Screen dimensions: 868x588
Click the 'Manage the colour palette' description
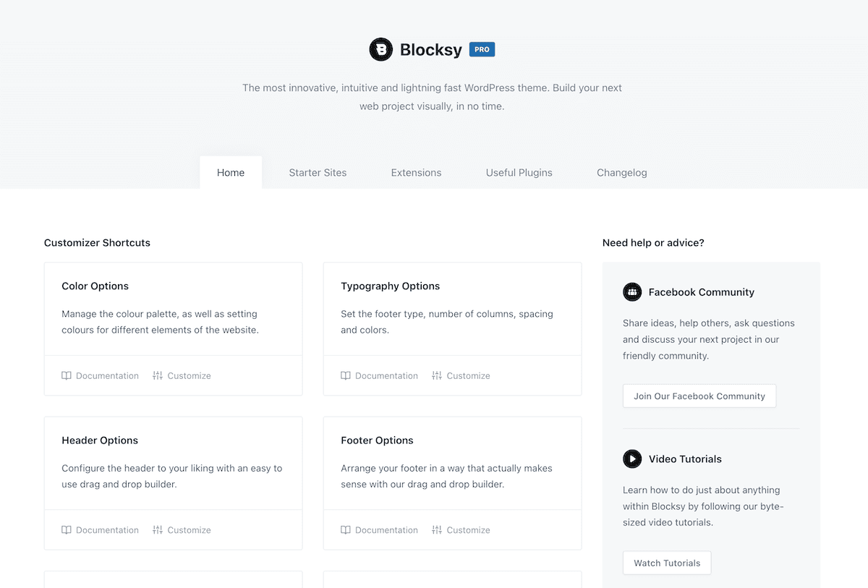point(160,322)
